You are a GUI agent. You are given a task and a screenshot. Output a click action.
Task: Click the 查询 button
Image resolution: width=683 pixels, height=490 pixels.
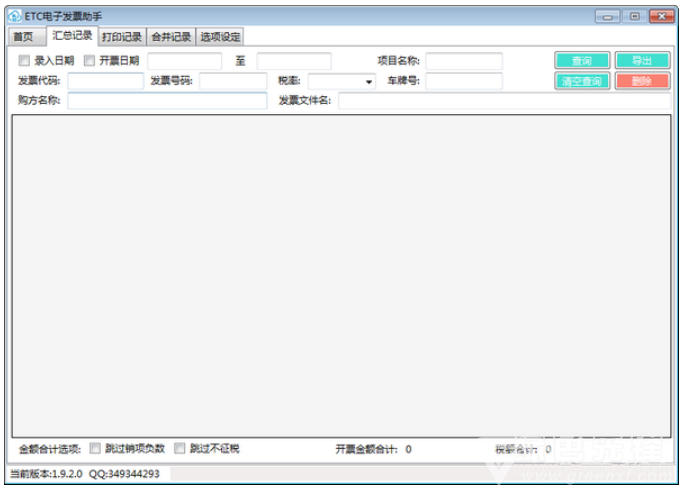(582, 61)
